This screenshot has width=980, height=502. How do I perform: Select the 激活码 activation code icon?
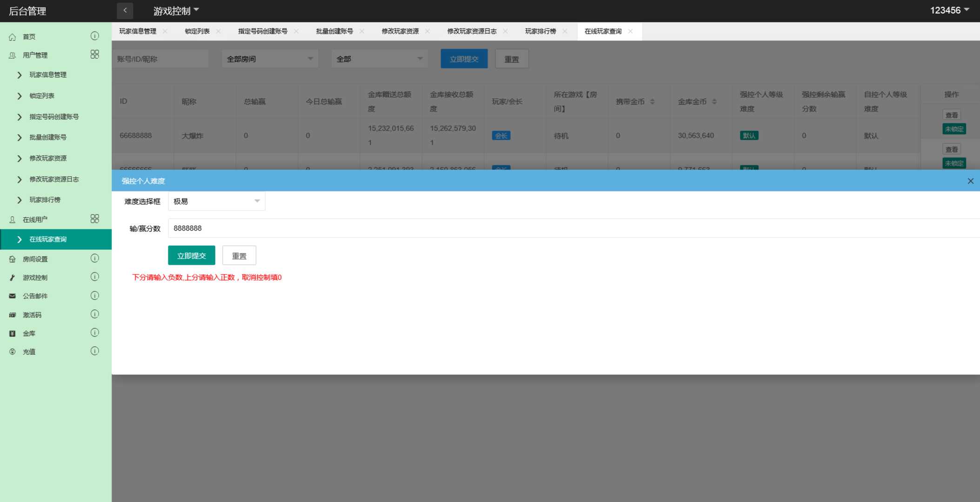tap(12, 315)
